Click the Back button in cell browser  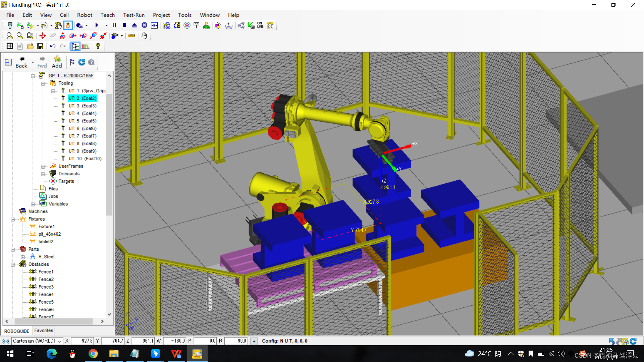21,62
